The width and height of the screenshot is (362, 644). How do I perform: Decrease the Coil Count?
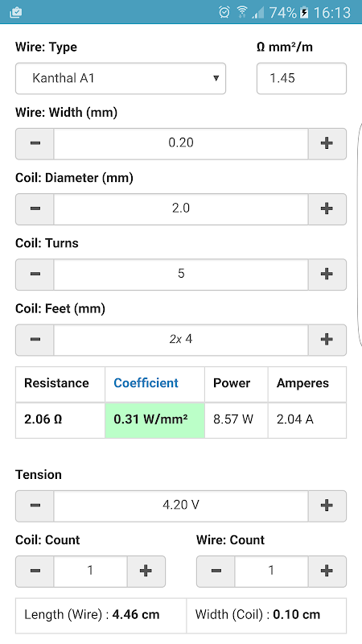tap(35, 571)
